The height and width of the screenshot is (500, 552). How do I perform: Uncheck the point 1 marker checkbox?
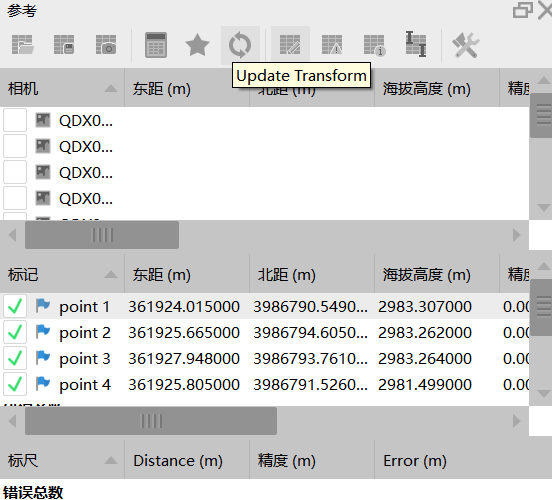point(15,306)
